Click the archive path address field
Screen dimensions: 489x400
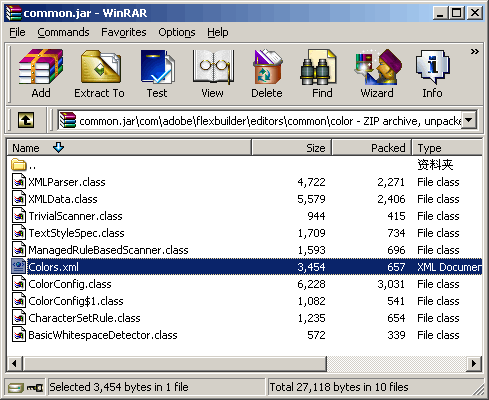pos(267,120)
